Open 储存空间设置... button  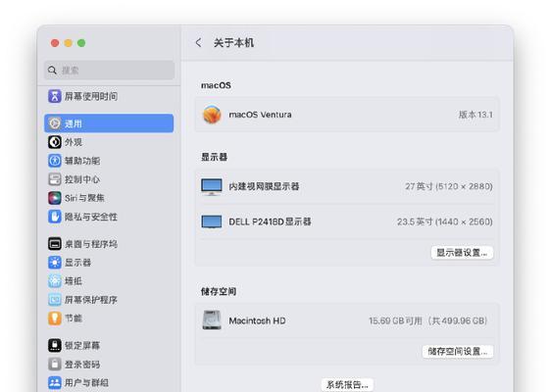[458, 351]
